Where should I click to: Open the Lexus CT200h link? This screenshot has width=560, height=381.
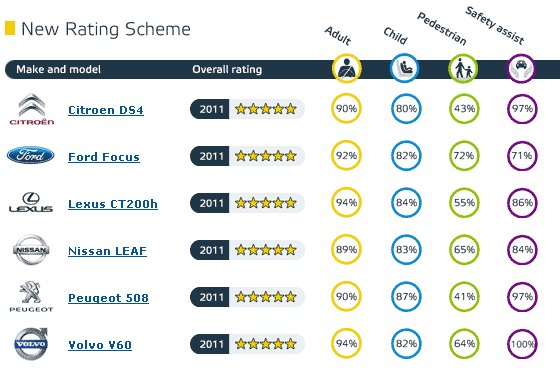[x=113, y=204]
